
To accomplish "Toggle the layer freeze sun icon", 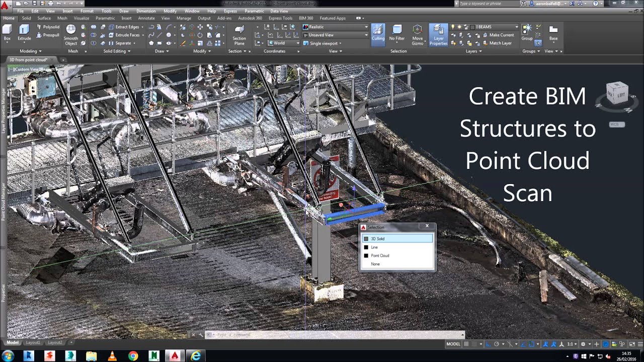I will point(459,27).
